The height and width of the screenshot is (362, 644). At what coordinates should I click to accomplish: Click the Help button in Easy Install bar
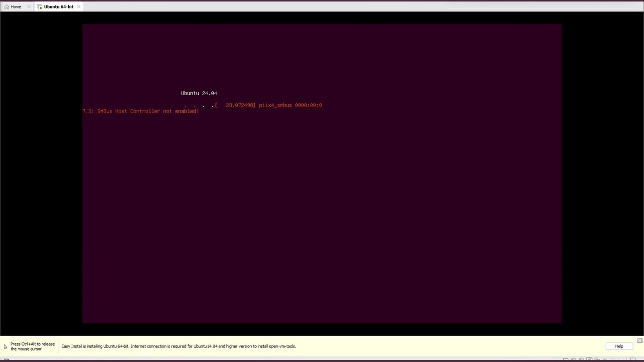pos(619,346)
